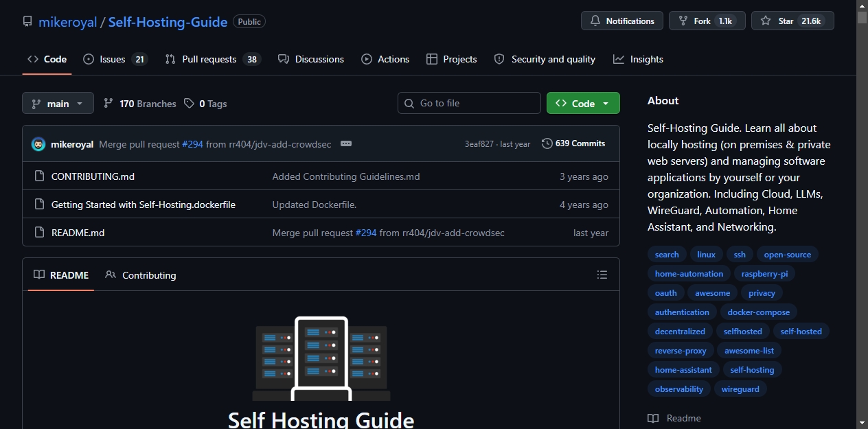The image size is (868, 429).
Task: Click the repository icon beside mikeroyal
Action: (27, 21)
